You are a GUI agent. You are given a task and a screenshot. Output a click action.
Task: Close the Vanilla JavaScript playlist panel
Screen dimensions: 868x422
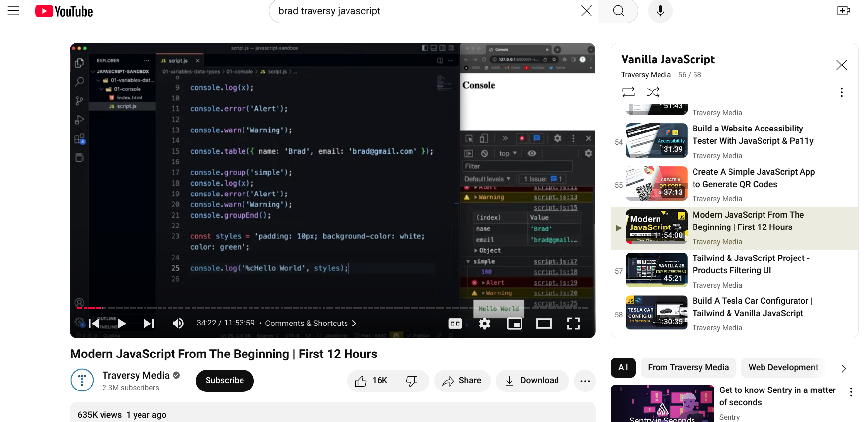click(842, 65)
